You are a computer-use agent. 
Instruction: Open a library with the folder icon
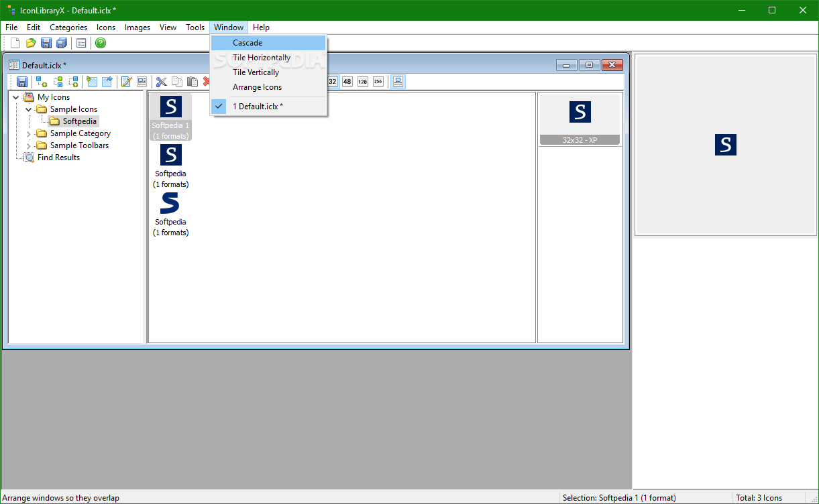click(31, 43)
